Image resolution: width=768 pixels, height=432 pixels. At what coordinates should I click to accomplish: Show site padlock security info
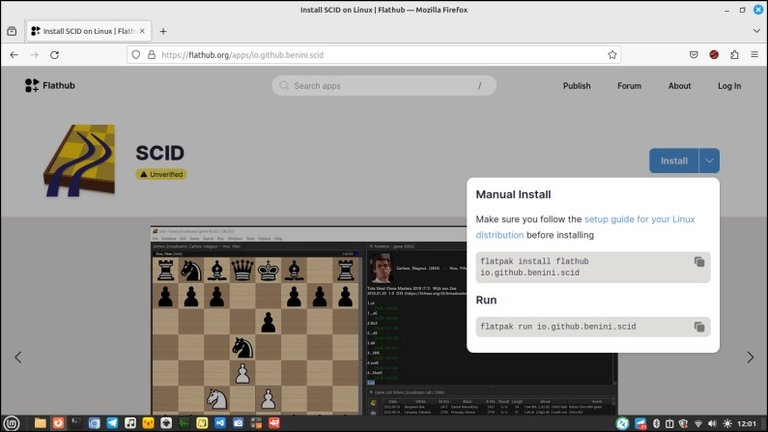152,55
